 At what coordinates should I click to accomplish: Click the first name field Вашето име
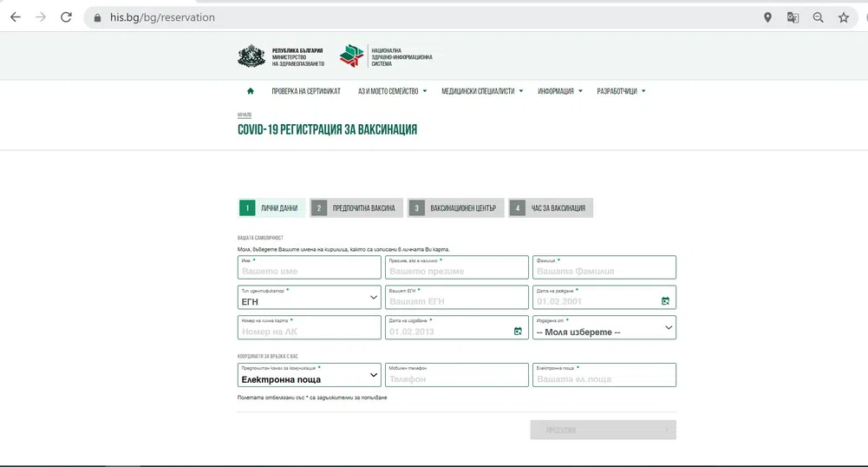310,267
